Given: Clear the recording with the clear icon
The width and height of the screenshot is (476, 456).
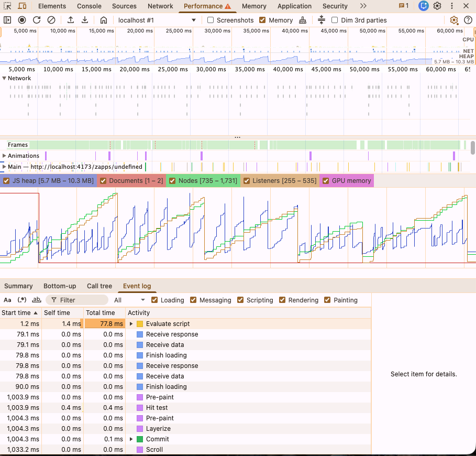Looking at the screenshot, I should point(51,20).
